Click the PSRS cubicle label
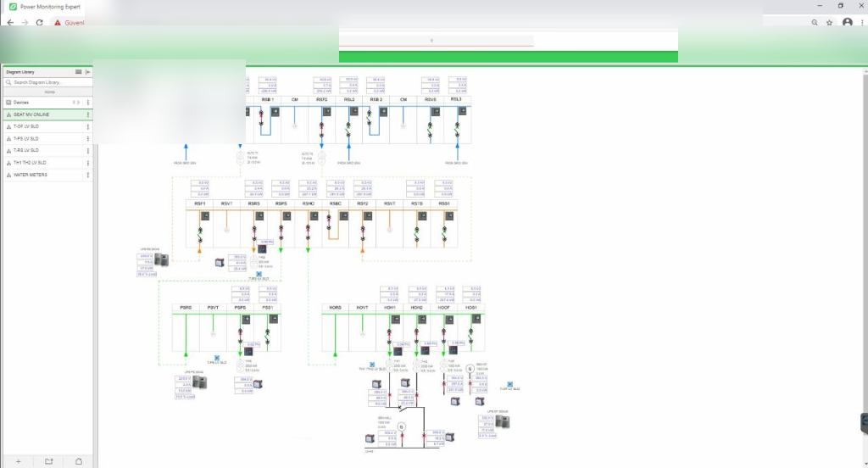The image size is (868, 468). click(x=186, y=308)
